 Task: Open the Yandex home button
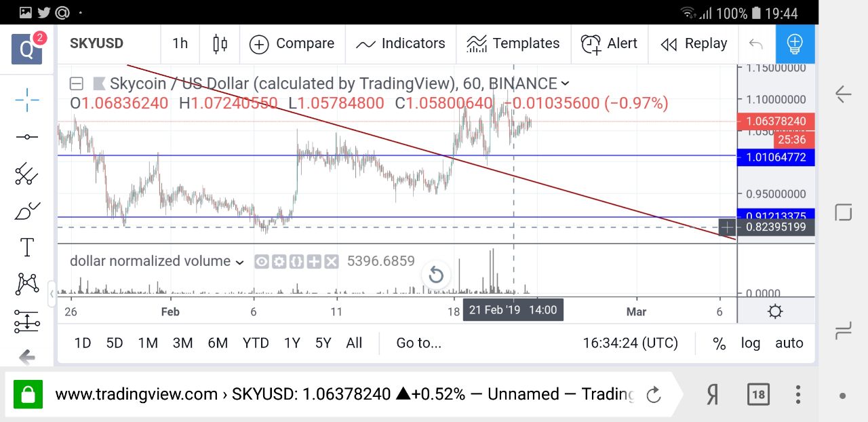[x=712, y=394]
